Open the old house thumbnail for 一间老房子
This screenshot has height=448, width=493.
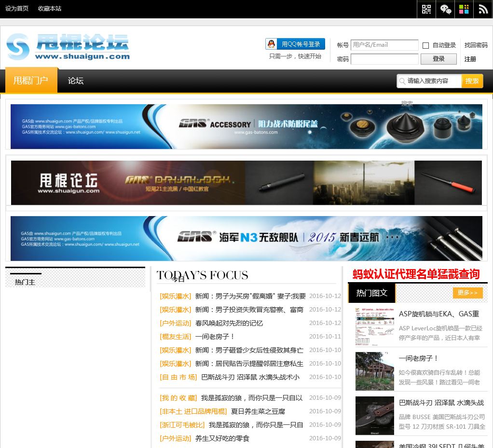[x=374, y=371]
